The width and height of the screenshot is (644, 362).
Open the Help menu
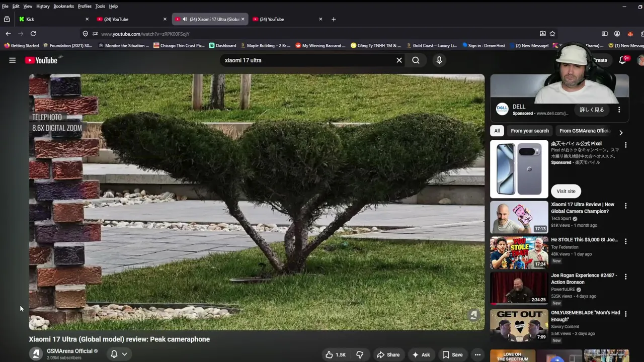113,6
